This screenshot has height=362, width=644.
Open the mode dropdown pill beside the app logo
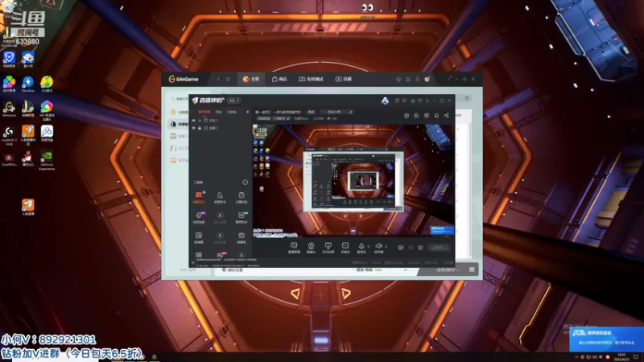pos(234,101)
